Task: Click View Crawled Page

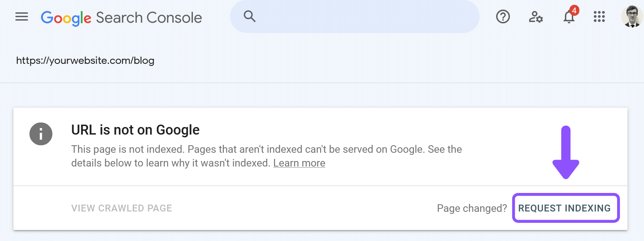Action: pos(122,208)
